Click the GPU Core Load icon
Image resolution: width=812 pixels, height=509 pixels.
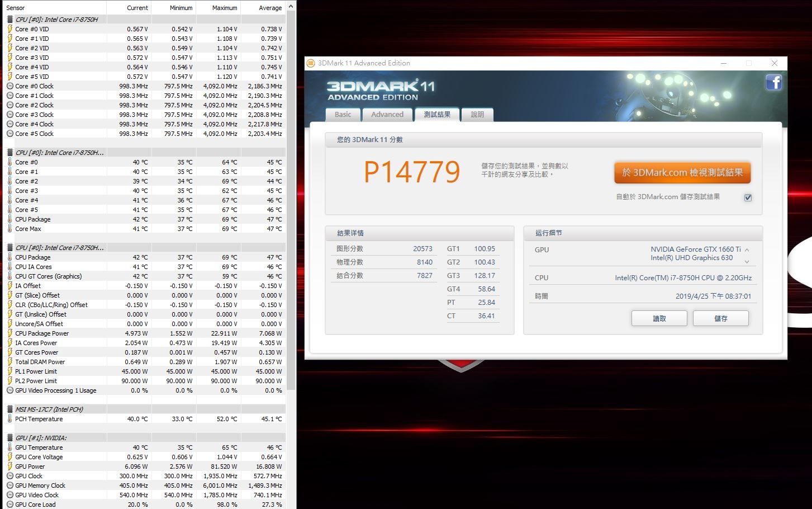coord(10,505)
